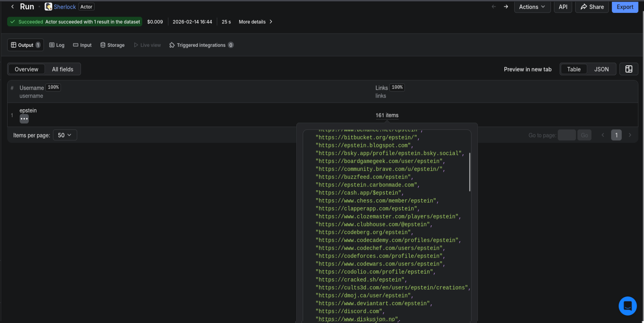Click the Links column header
Screen dimensions: 644x323
(381, 88)
